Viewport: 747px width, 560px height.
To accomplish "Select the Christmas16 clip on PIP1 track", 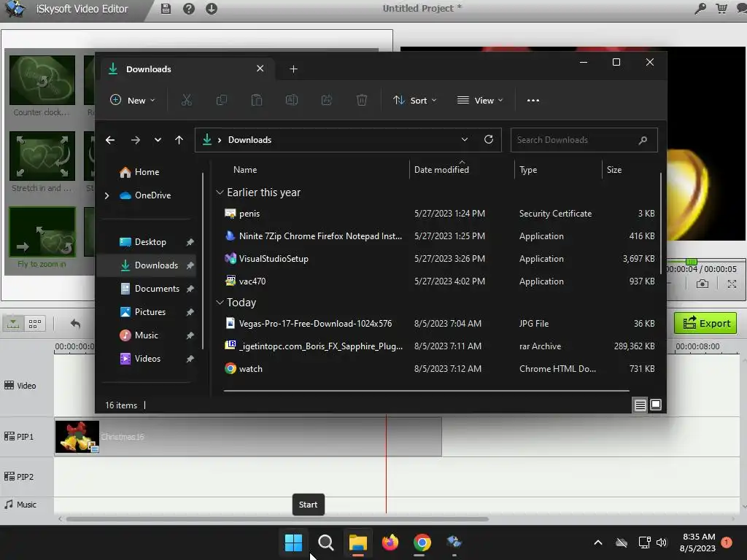I will pyautogui.click(x=248, y=437).
